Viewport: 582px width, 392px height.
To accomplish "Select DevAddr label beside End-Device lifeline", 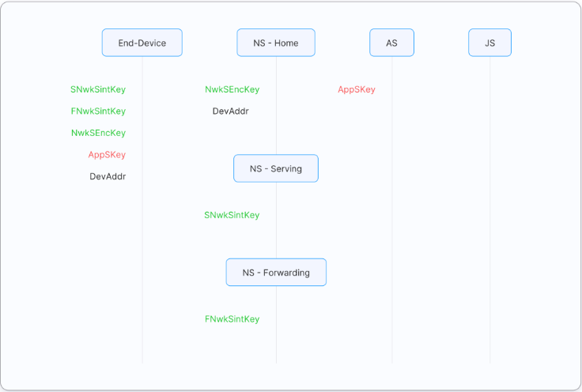I will (x=108, y=176).
